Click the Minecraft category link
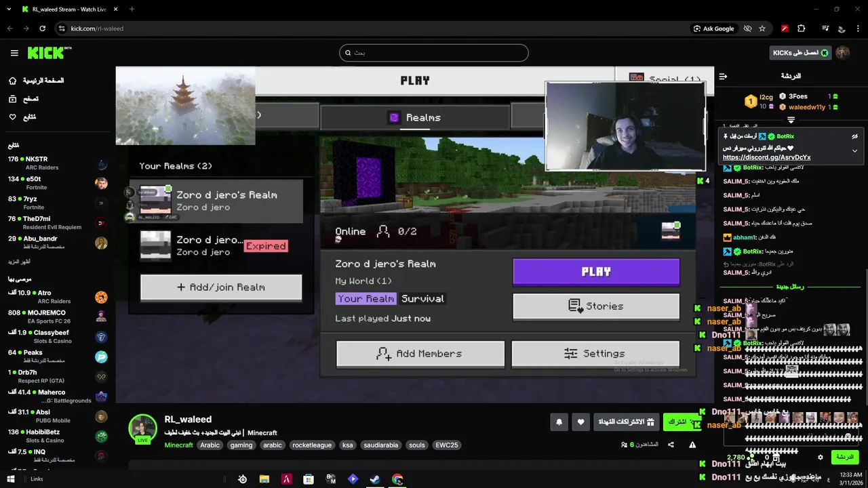868x488 pixels. coord(178,445)
